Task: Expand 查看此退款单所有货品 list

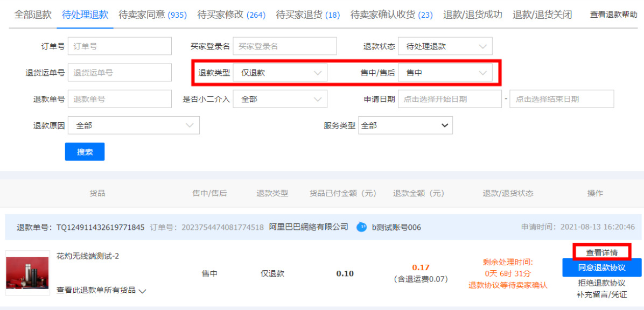Action: (101, 291)
